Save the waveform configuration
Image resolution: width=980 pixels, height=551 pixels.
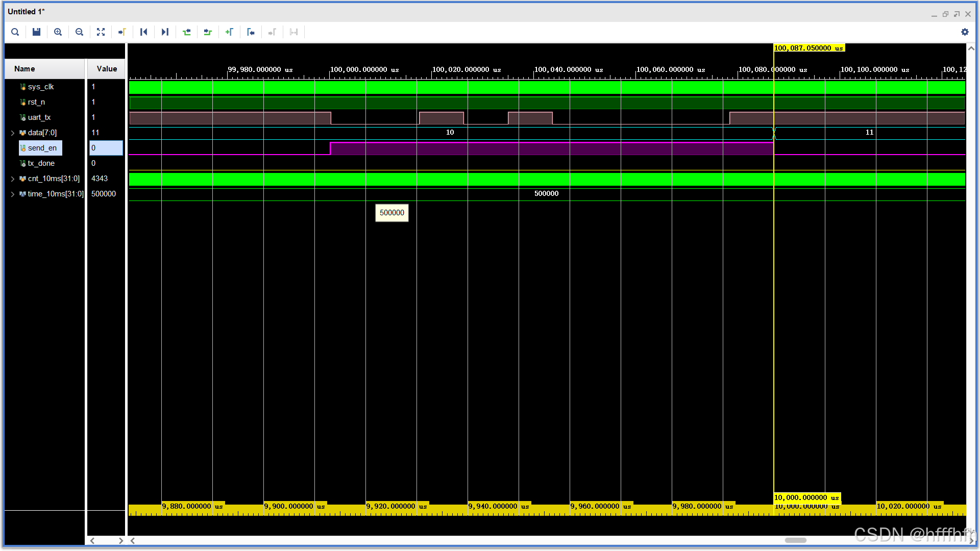pos(36,32)
